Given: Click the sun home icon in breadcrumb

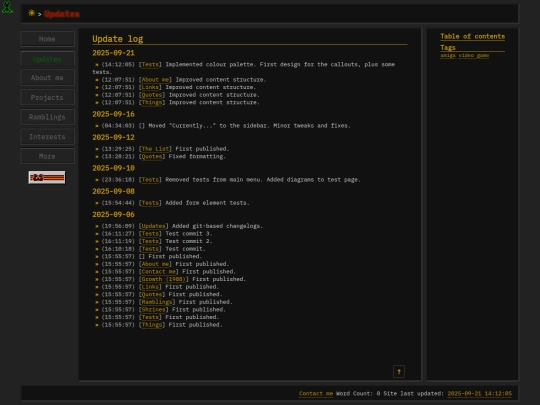Looking at the screenshot, I should 32,13.
